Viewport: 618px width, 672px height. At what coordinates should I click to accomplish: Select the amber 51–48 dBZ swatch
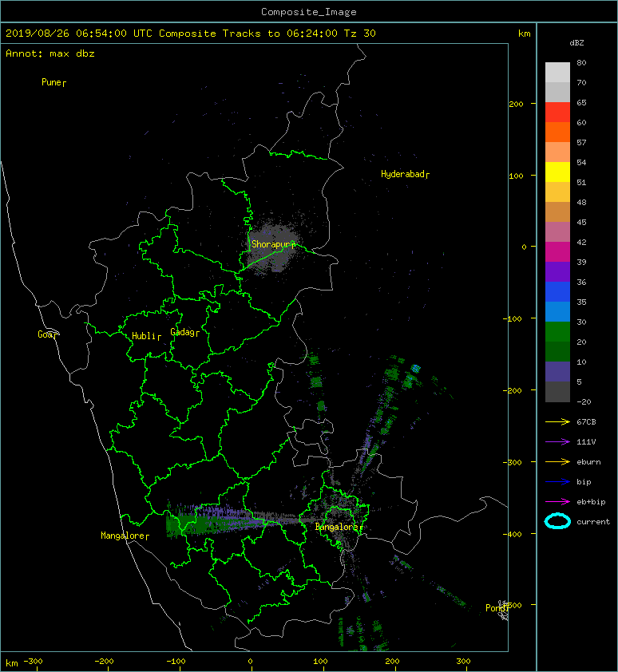(557, 192)
